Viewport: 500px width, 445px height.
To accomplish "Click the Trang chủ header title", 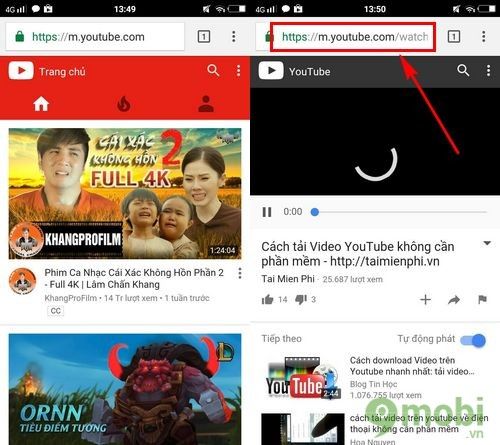I will [62, 71].
